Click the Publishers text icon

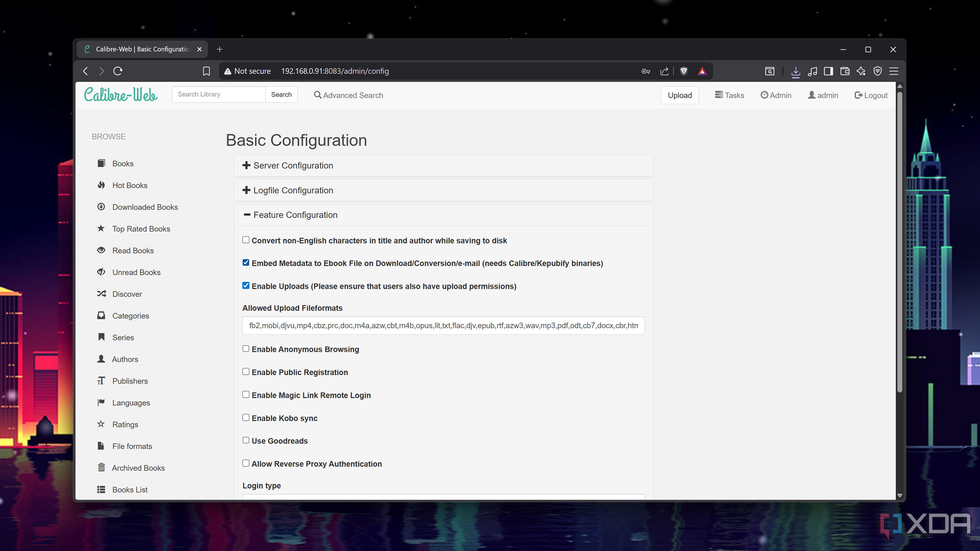click(x=101, y=381)
